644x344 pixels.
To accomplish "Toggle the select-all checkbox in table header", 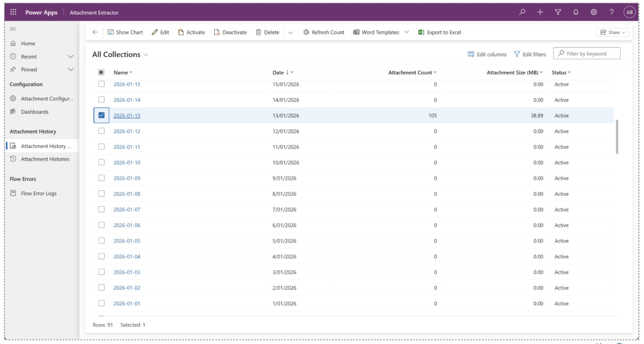I will pyautogui.click(x=101, y=72).
